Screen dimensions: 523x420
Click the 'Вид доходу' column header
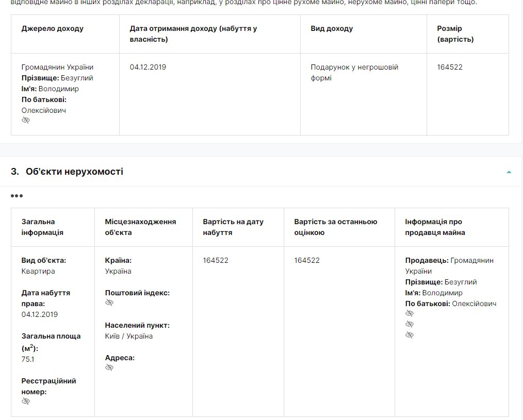(332, 29)
